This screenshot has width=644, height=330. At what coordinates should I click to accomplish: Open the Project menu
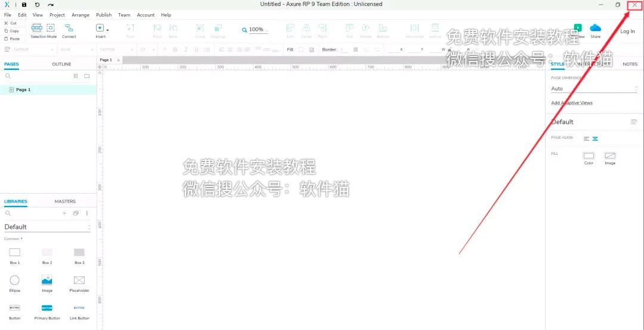(x=57, y=15)
